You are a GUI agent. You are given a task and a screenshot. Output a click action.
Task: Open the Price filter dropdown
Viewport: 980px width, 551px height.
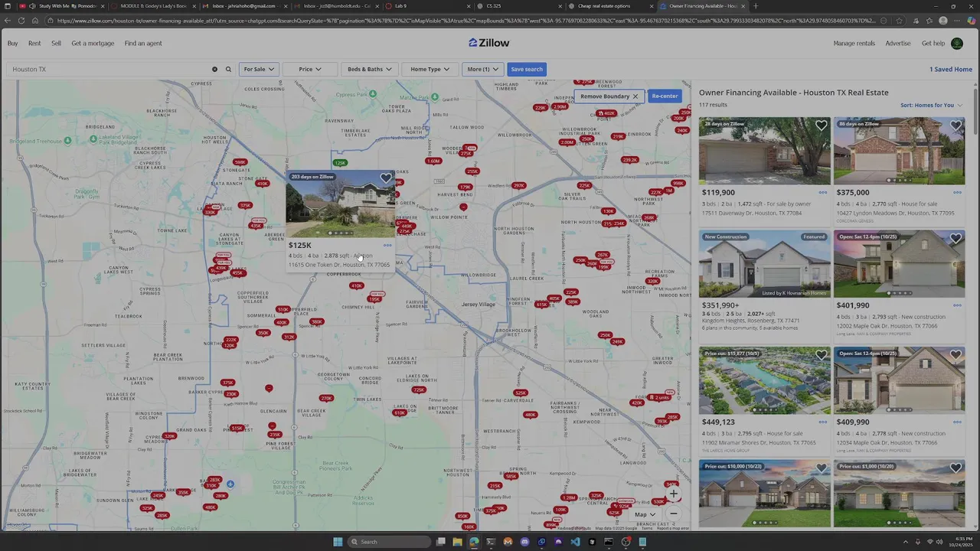point(310,69)
